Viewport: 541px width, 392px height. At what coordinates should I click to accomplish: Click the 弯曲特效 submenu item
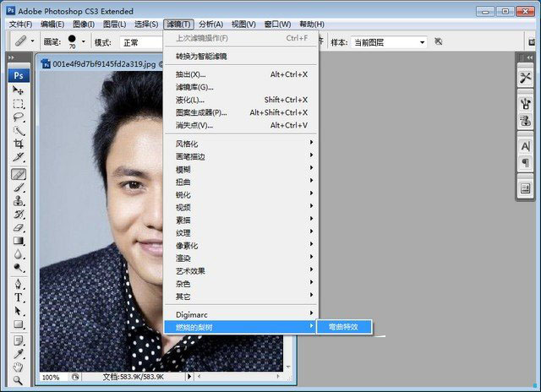tap(343, 326)
